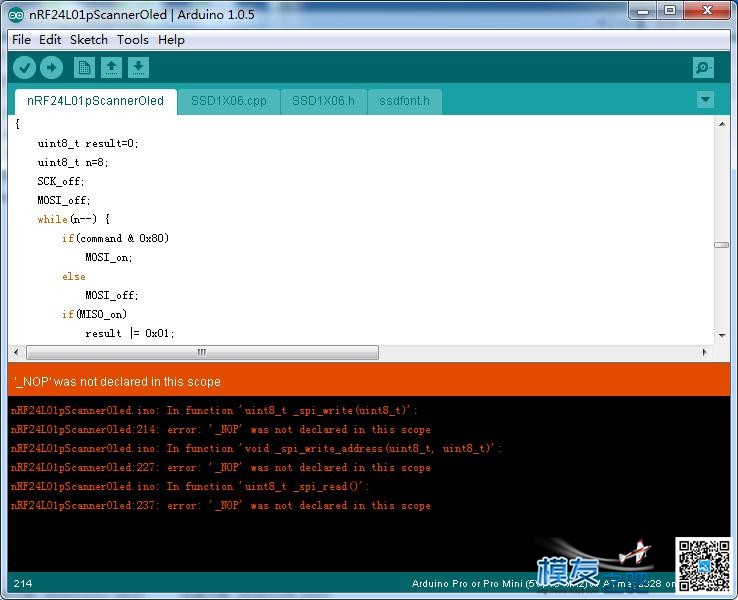738x600 pixels.
Task: Minimize the Arduino window
Action: [x=643, y=11]
